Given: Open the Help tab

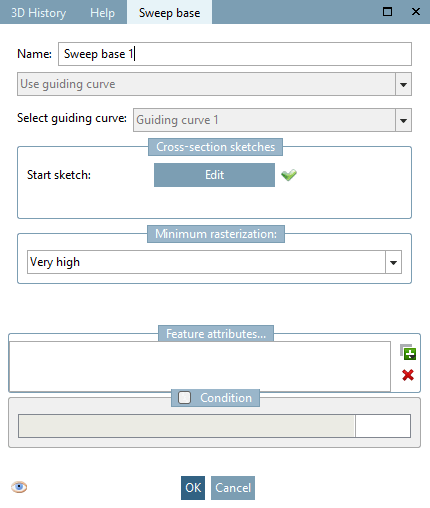Looking at the screenshot, I should tap(102, 13).
